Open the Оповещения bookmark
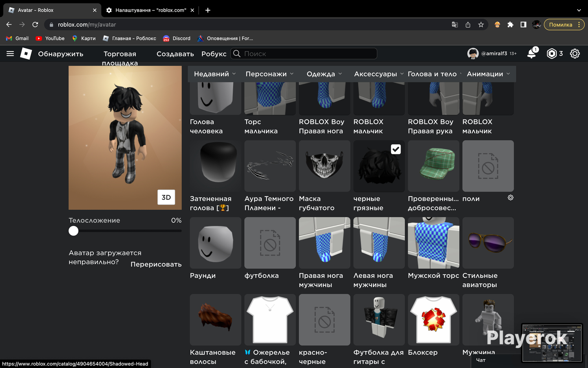The width and height of the screenshot is (588, 368). coord(225,38)
